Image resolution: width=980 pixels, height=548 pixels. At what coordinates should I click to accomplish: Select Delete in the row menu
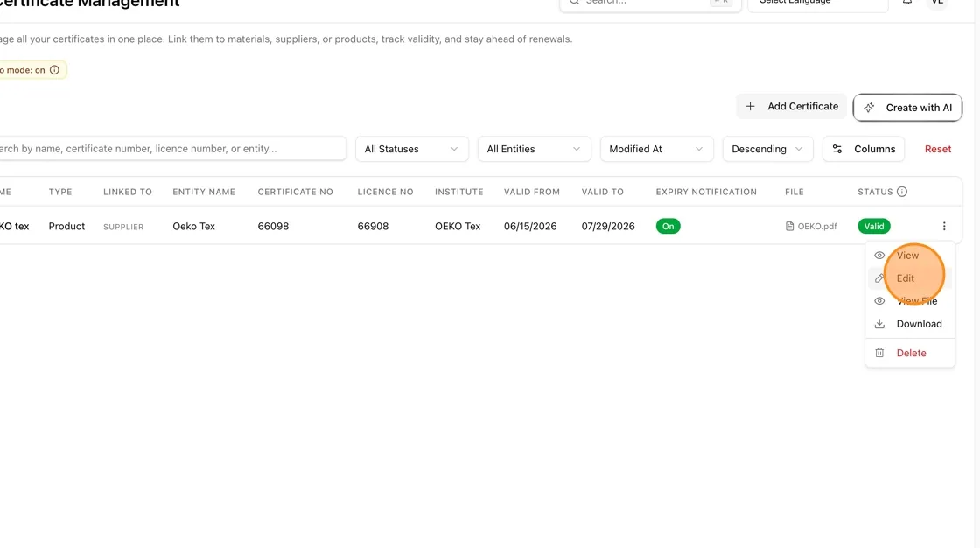coord(910,353)
